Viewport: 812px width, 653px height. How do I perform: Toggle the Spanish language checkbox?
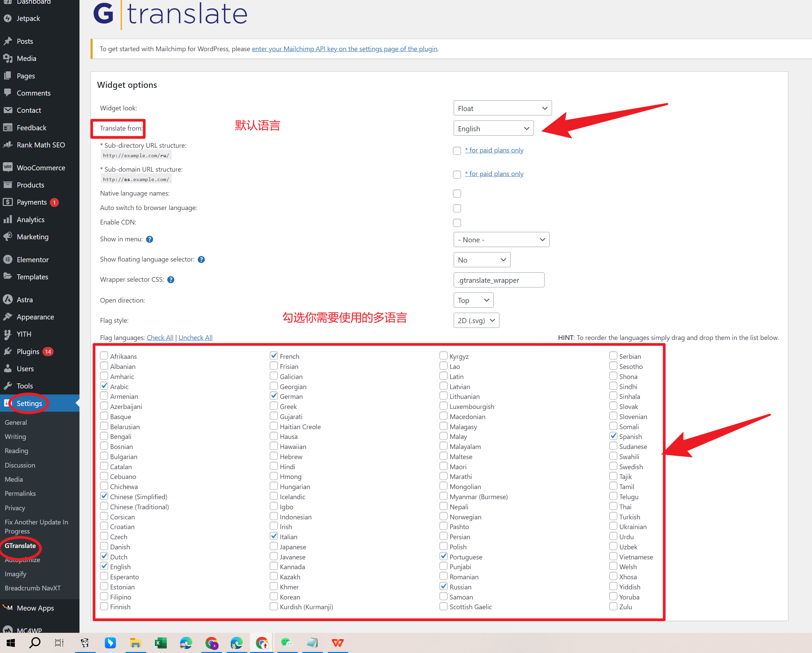click(613, 436)
